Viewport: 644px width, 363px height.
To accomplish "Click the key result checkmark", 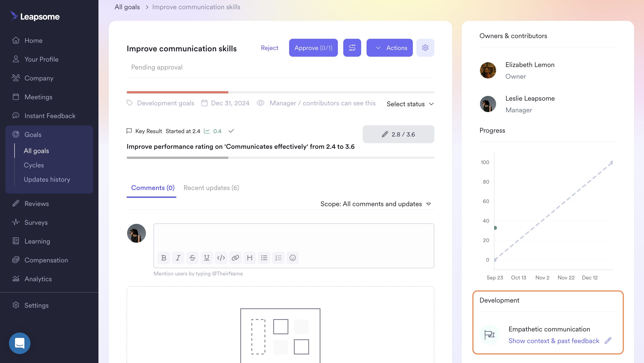I will click(x=231, y=131).
